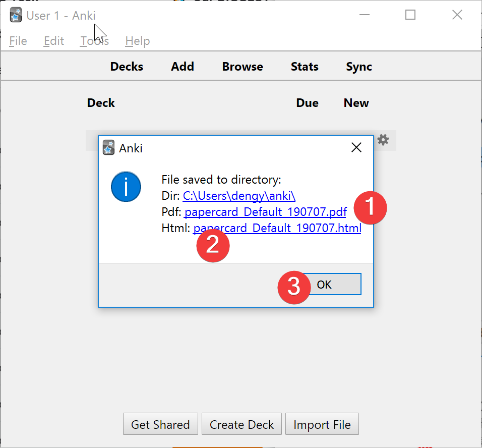Viewport: 482px width, 448px height.
Task: Go to the Decks view
Action: (127, 67)
